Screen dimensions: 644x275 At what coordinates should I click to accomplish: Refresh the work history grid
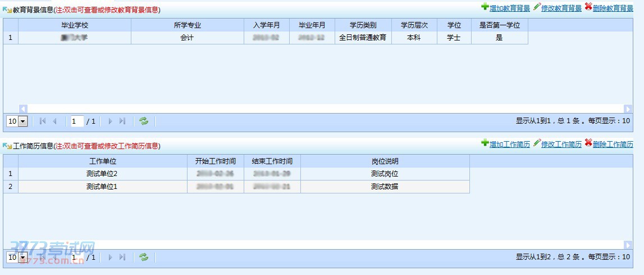point(144,257)
